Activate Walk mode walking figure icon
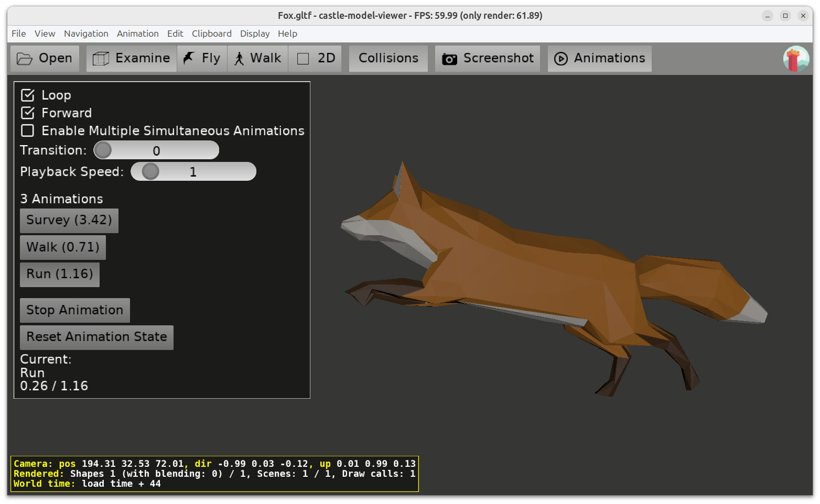Viewport: 820px width, 504px height. (239, 59)
